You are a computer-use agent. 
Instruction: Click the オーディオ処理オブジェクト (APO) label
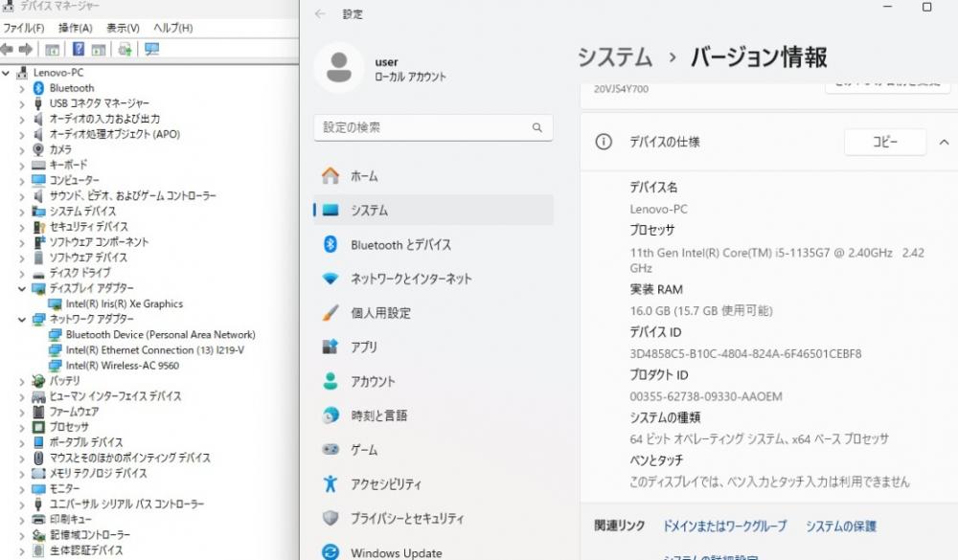[114, 134]
